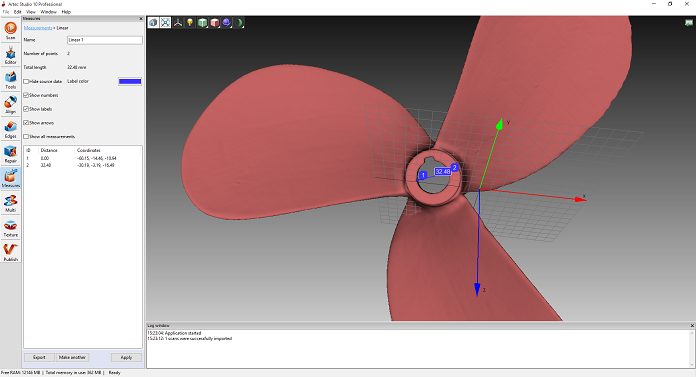
Task: Open the Scan panel in the sidebar
Action: tap(10, 30)
